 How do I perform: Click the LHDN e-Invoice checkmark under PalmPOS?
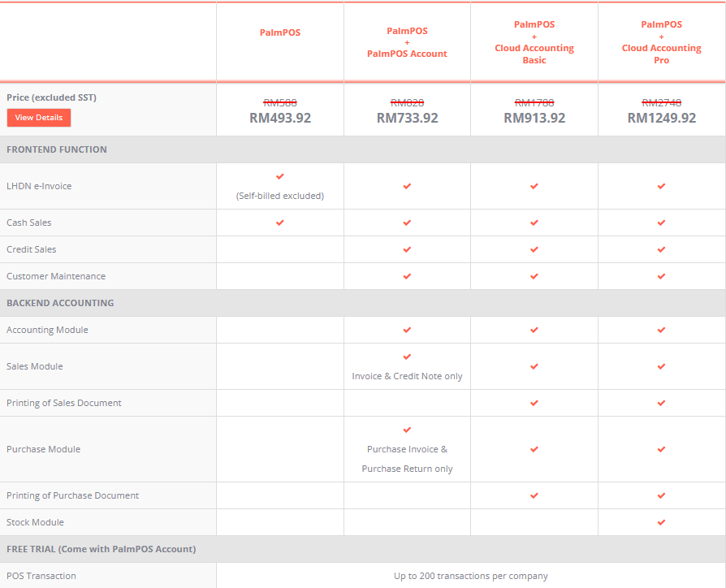pyautogui.click(x=280, y=176)
